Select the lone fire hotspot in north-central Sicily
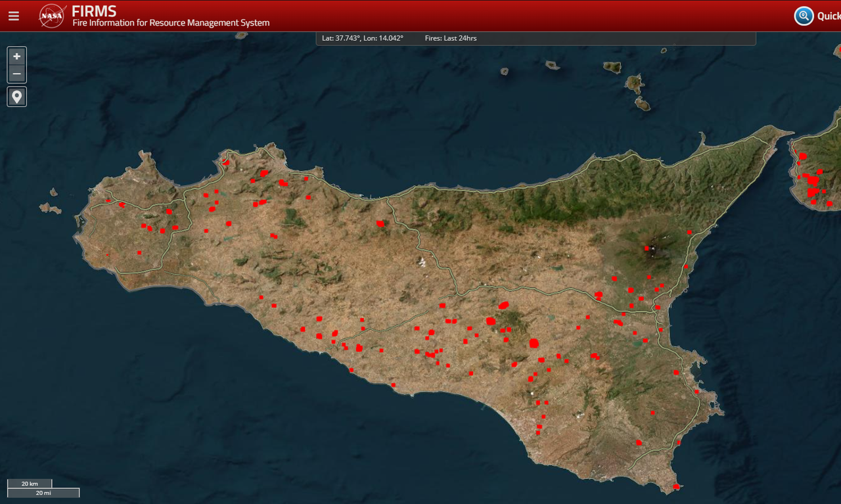841x504 pixels. (380, 224)
